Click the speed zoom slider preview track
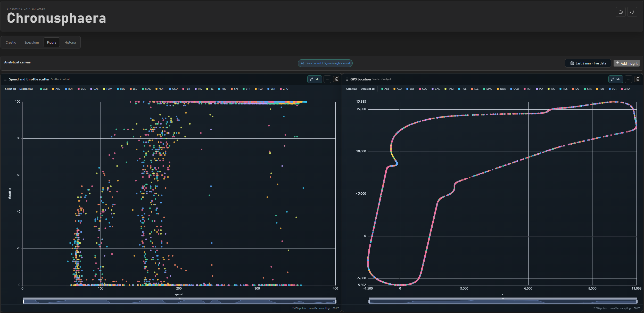This screenshot has height=313, width=644. [179, 301]
